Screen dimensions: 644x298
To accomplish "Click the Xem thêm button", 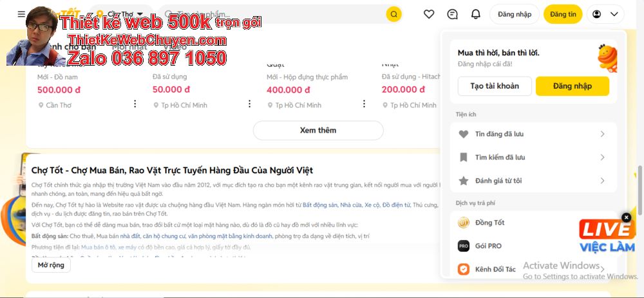I will tap(318, 130).
